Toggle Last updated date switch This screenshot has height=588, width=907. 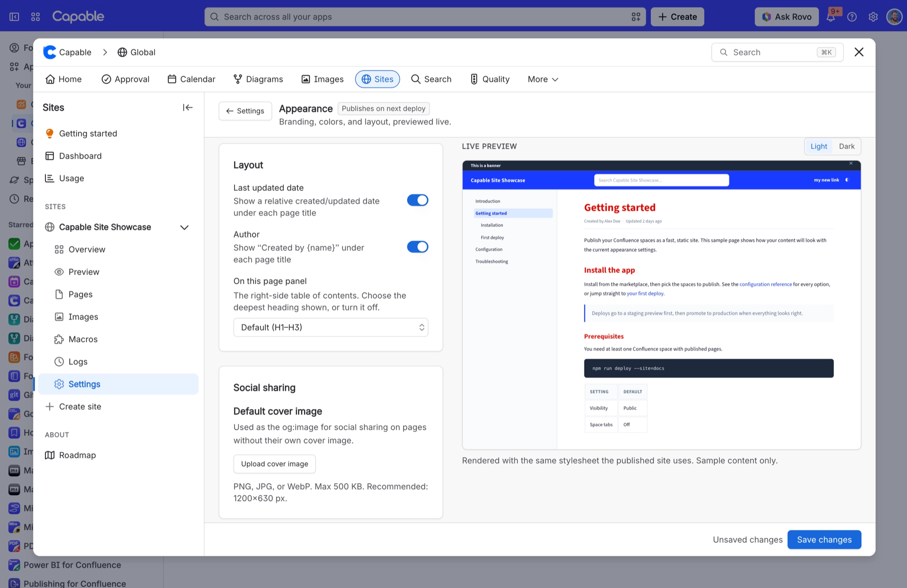[x=417, y=200]
